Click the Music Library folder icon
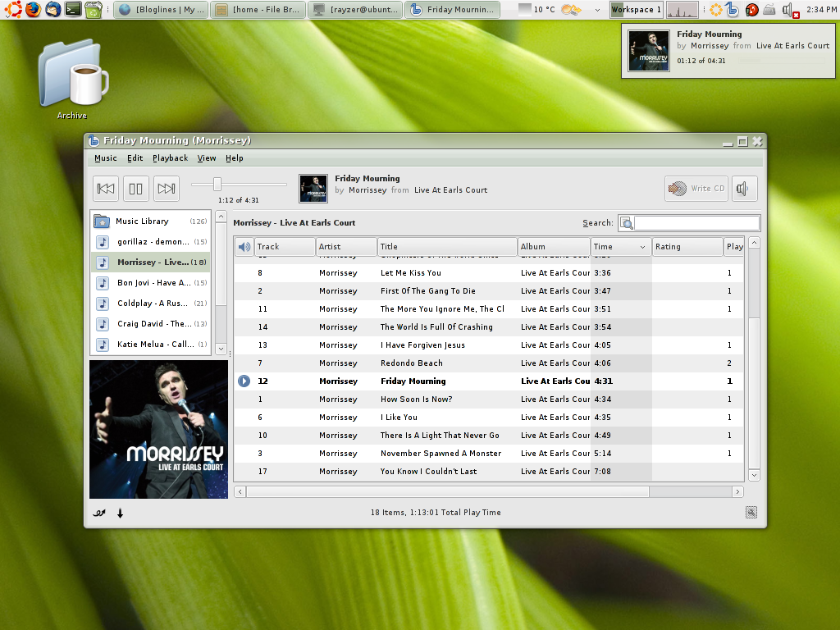Screen dimensions: 840x630 click(102, 221)
